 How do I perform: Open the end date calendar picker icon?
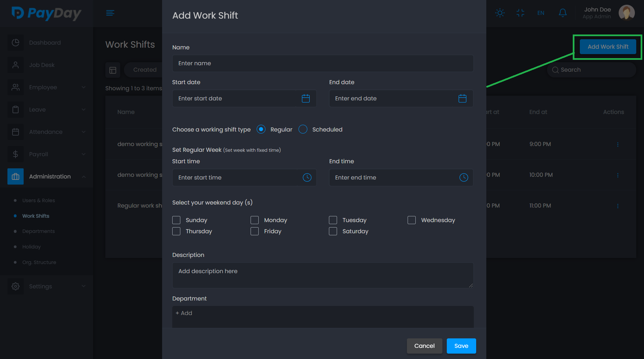click(462, 98)
